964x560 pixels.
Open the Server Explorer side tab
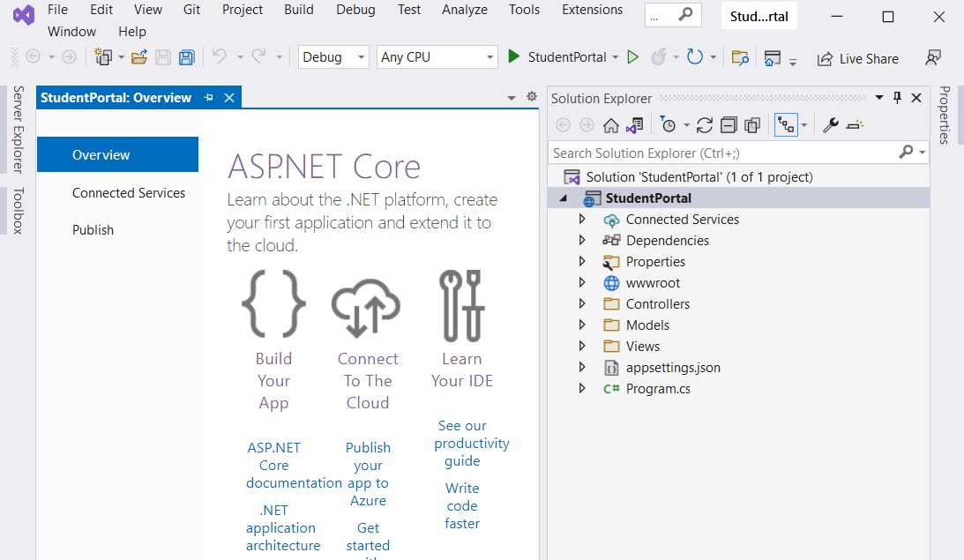[x=19, y=129]
